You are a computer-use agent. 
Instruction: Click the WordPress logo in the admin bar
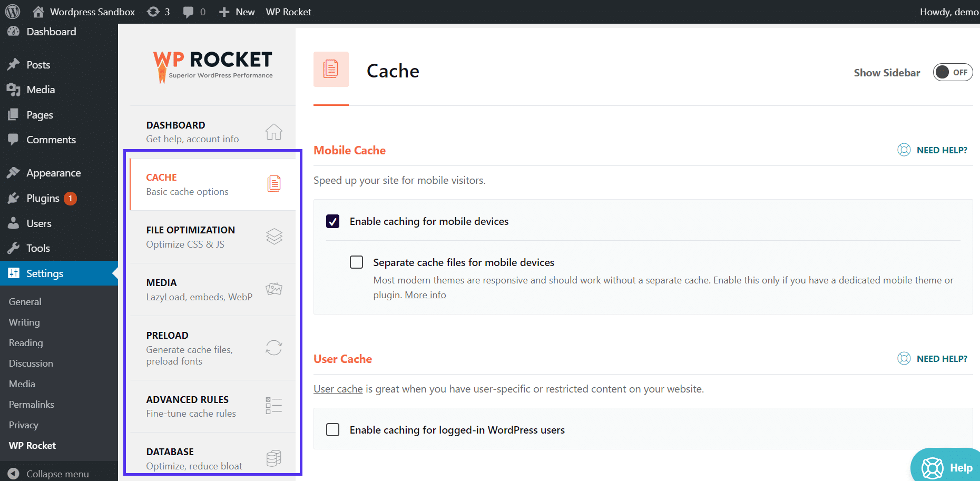click(12, 11)
